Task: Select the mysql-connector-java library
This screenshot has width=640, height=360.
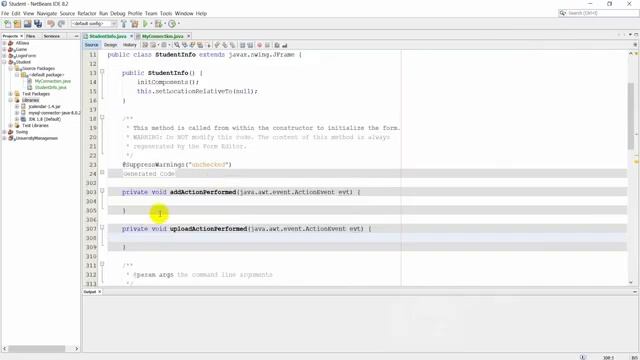Action: [54, 113]
